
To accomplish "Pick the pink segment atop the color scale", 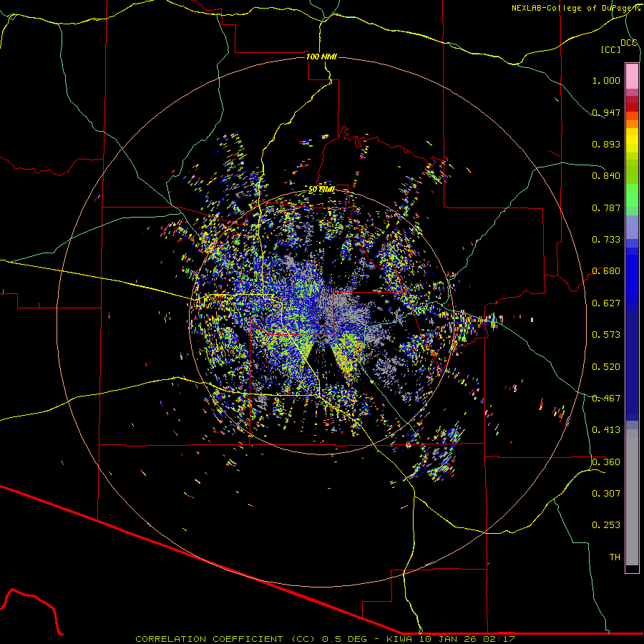I will [x=632, y=76].
